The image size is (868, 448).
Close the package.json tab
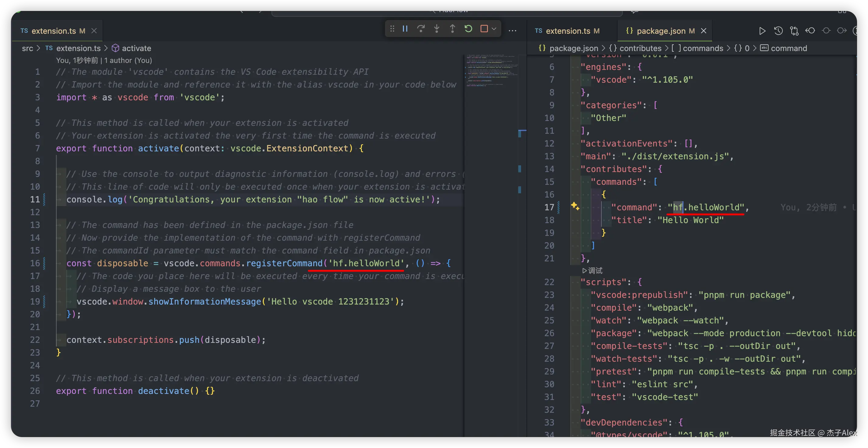click(x=704, y=31)
